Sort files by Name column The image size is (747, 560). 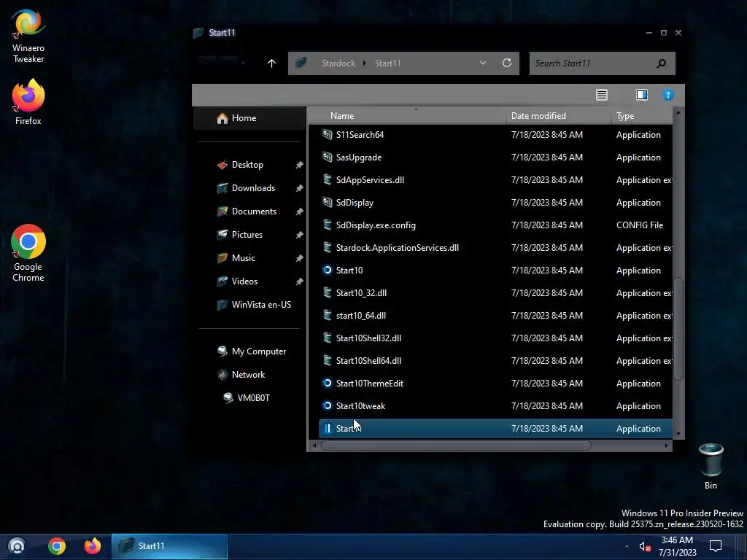(x=407, y=116)
